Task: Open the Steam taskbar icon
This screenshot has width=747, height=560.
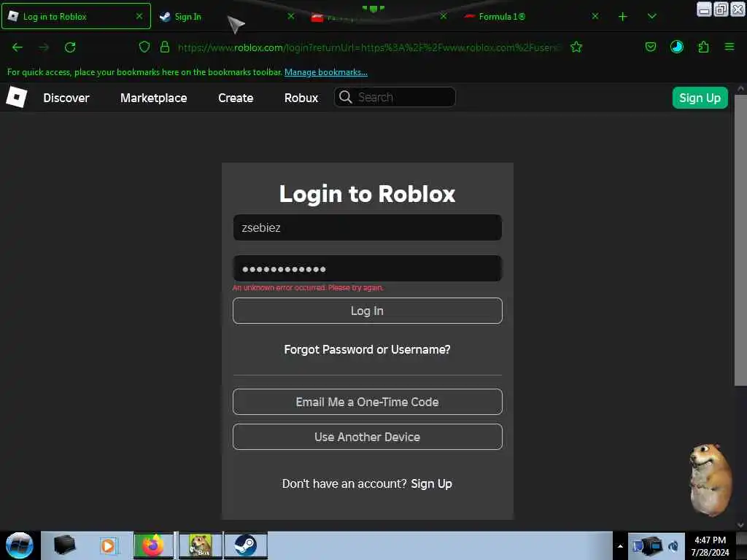Action: (245, 545)
